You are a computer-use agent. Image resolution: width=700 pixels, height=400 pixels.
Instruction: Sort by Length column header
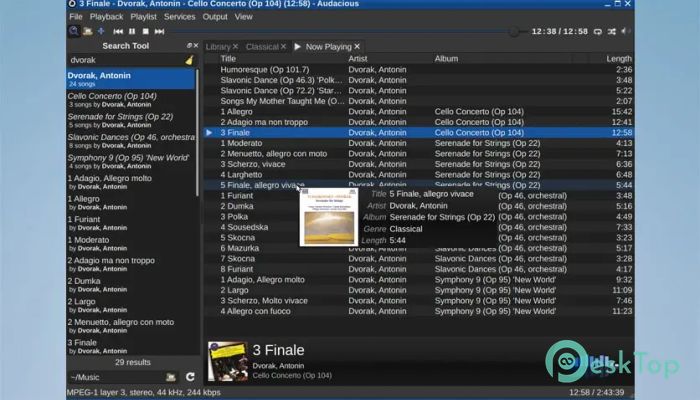[x=619, y=58]
